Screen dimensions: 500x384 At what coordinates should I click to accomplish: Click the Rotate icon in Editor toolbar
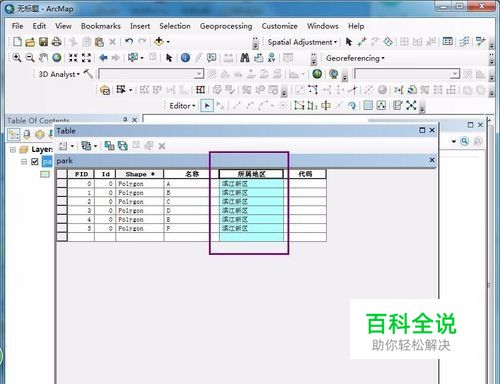[352, 106]
